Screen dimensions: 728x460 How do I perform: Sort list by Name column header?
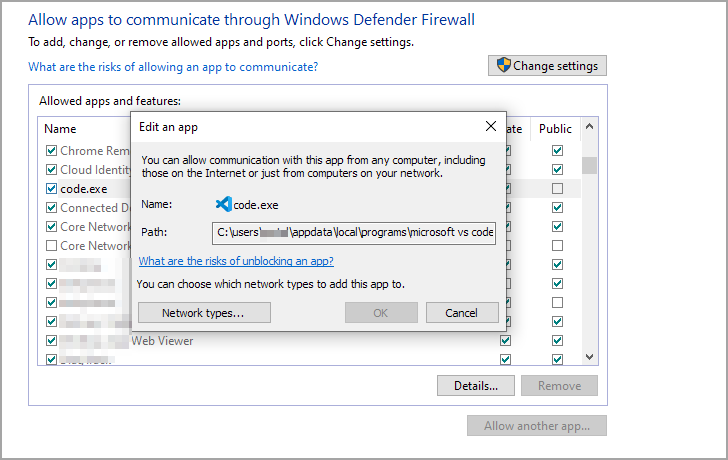click(x=61, y=129)
